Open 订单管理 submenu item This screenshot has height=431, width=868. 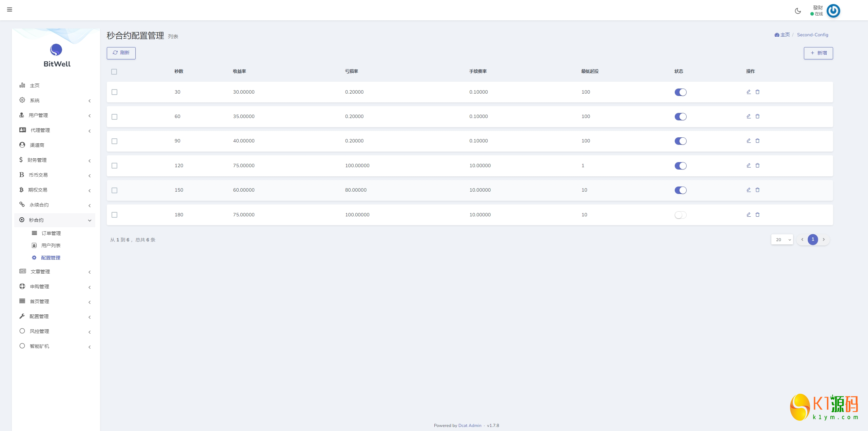pyautogui.click(x=51, y=233)
